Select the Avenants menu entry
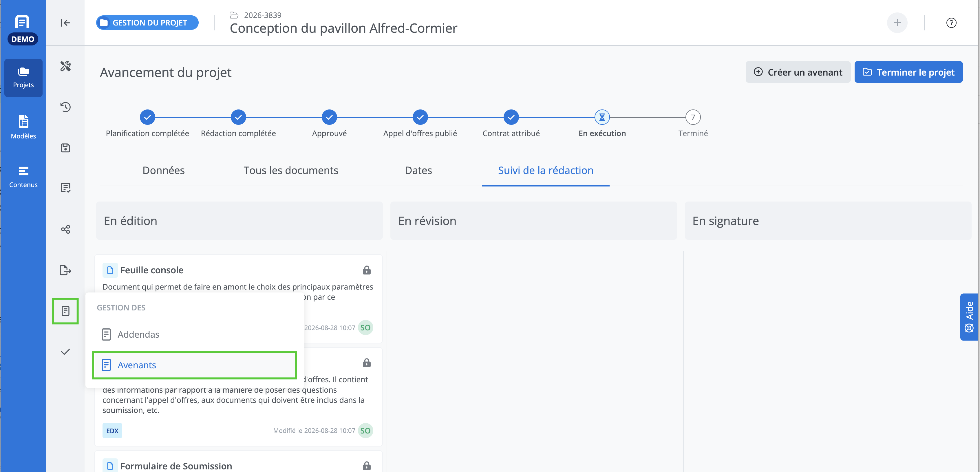980x472 pixels. tap(194, 365)
